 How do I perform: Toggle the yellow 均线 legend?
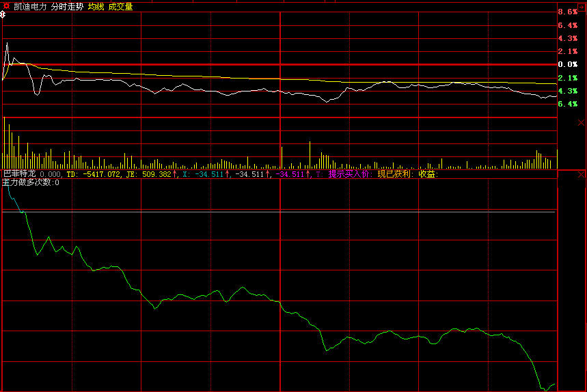(96, 7)
